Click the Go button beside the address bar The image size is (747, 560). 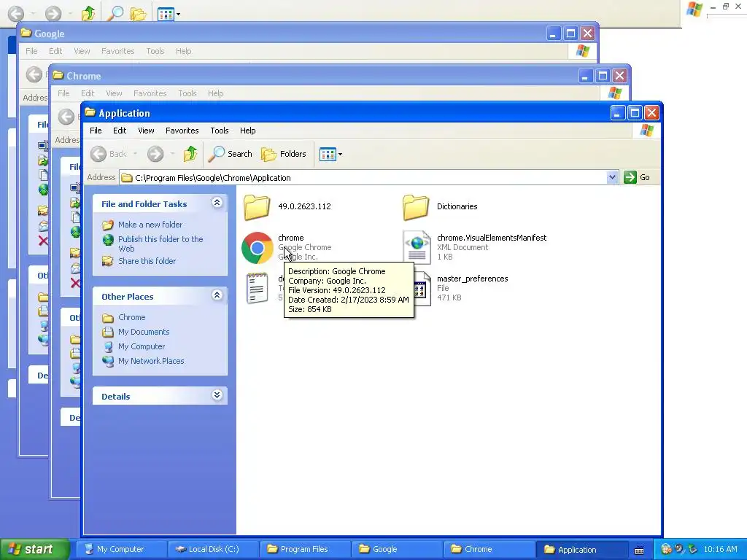(x=637, y=177)
